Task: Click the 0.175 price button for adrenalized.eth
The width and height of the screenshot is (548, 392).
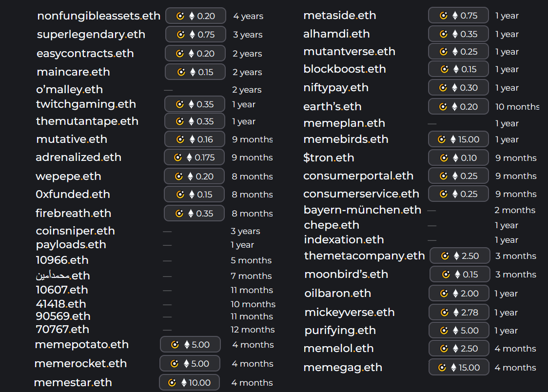Action: [x=195, y=157]
